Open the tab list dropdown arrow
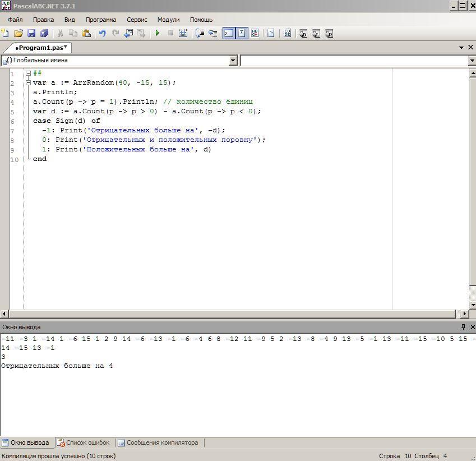The image size is (476, 461). pyautogui.click(x=461, y=48)
